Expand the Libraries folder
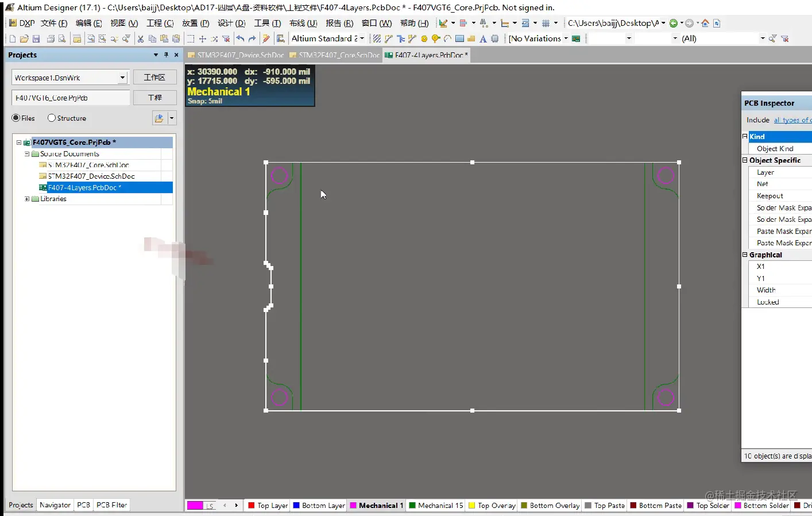Image resolution: width=812 pixels, height=516 pixels. click(27, 199)
